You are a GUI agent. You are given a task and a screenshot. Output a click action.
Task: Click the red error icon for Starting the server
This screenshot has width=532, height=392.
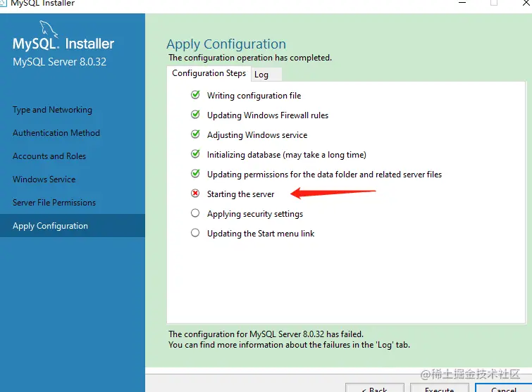point(195,194)
